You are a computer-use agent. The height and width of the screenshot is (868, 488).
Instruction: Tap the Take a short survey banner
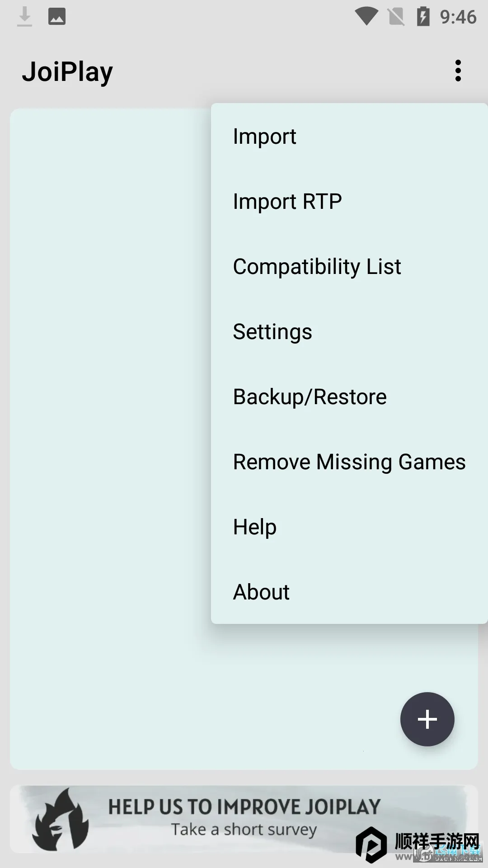244,819
